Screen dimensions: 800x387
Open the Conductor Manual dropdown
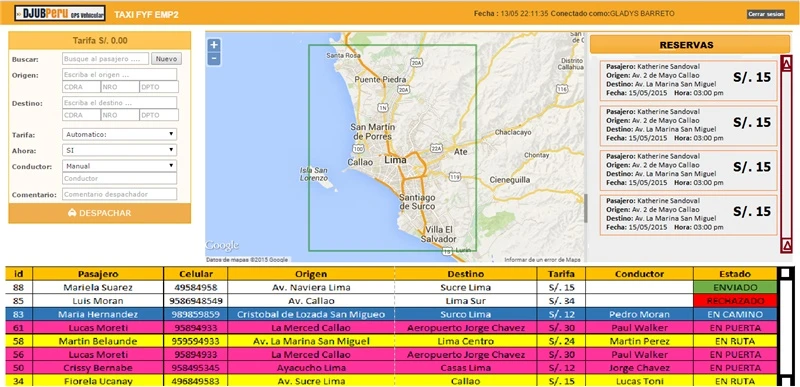(119, 166)
